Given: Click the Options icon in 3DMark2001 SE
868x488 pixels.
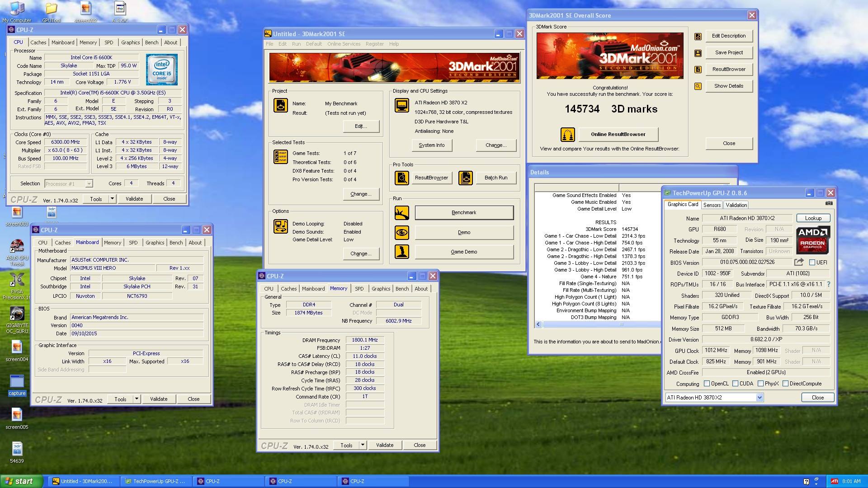Looking at the screenshot, I should [281, 226].
